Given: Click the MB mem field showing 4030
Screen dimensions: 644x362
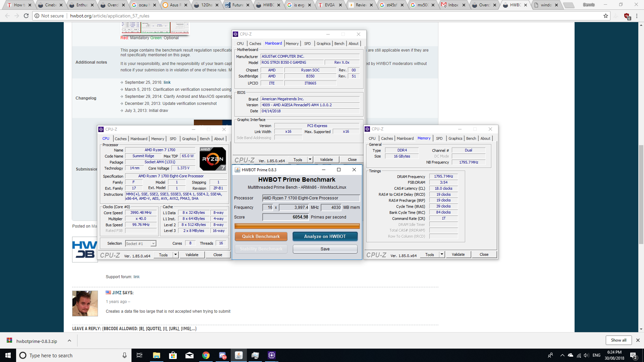Looking at the screenshot, I should [x=331, y=207].
